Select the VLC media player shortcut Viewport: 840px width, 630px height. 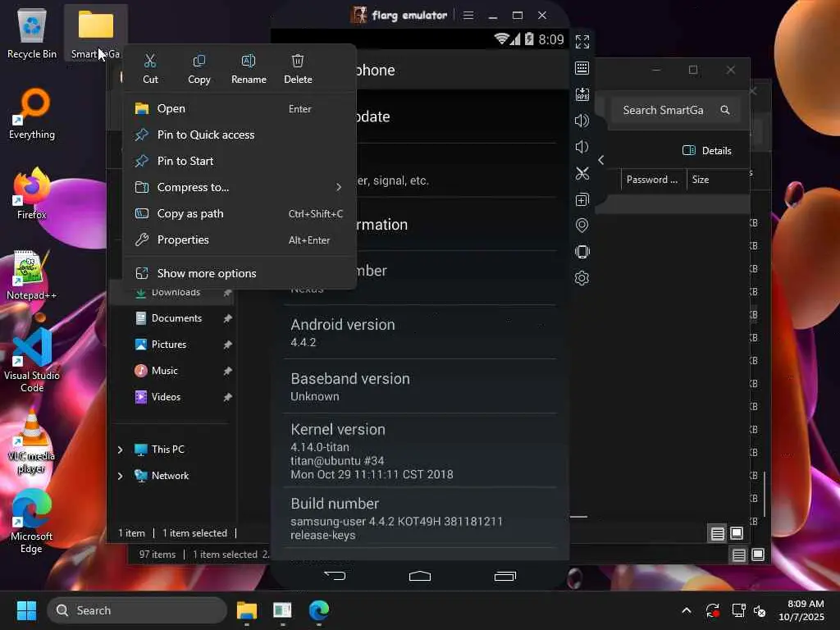pyautogui.click(x=32, y=441)
